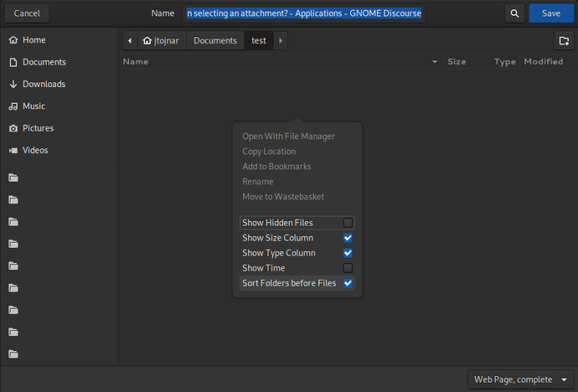Click the Downloads arrow icon in sidebar
This screenshot has width=578, height=392.
coord(13,84)
